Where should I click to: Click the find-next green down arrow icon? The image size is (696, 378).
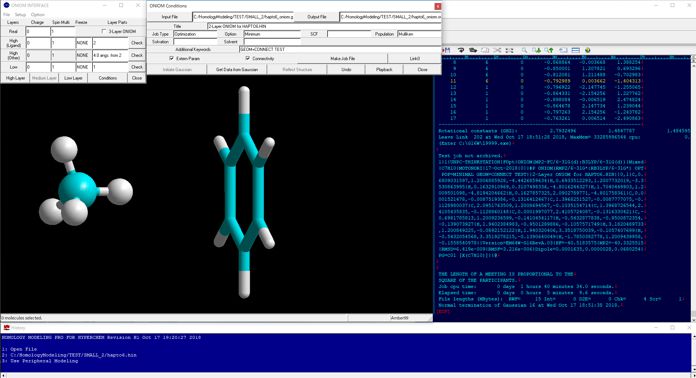pos(537,50)
